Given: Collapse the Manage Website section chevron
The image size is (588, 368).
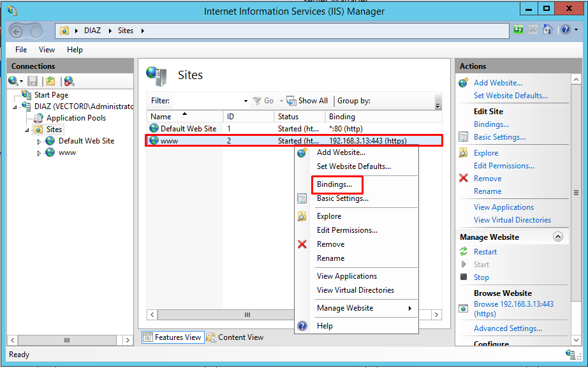Looking at the screenshot, I should (x=558, y=237).
